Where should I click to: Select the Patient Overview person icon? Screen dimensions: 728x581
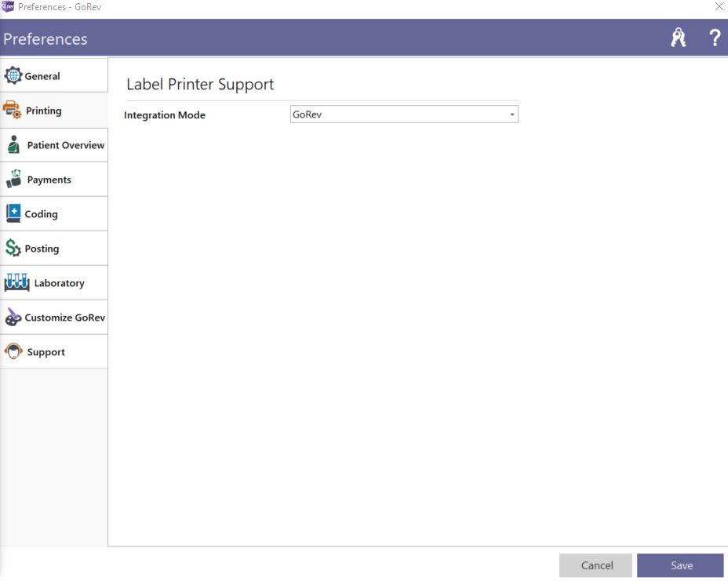[x=13, y=145]
